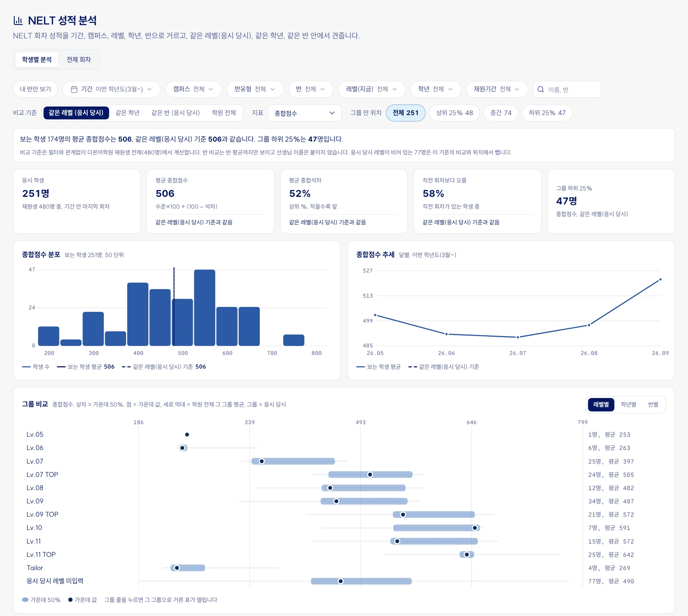Filter by 상위 25% 48 chip
Viewport: 688px width, 616px height.
tap(454, 113)
